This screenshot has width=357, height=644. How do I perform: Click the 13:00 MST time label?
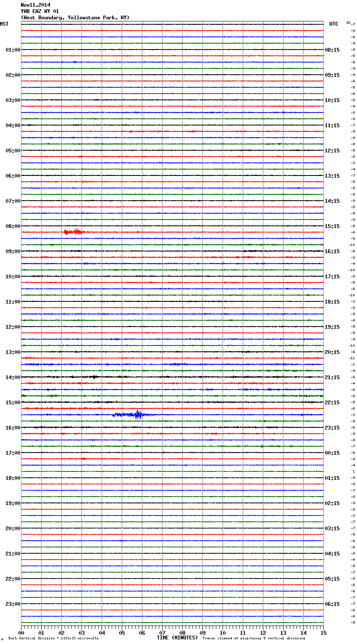pyautogui.click(x=13, y=352)
